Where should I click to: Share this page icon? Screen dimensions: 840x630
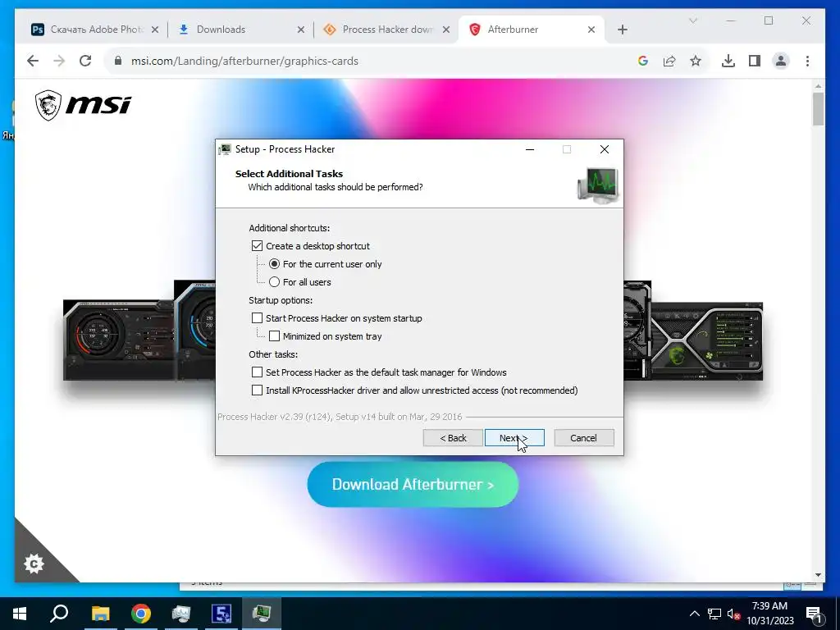pyautogui.click(x=669, y=61)
